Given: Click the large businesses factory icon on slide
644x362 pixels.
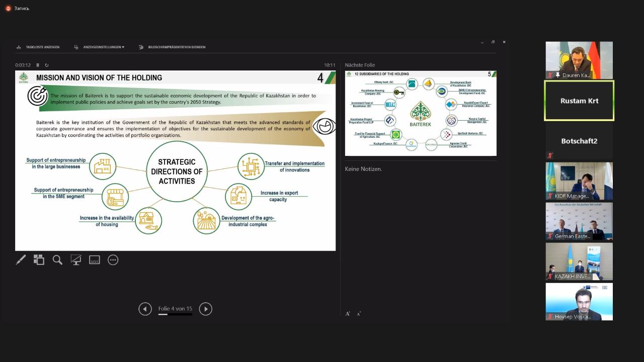Looking at the screenshot, I should pyautogui.click(x=103, y=166).
